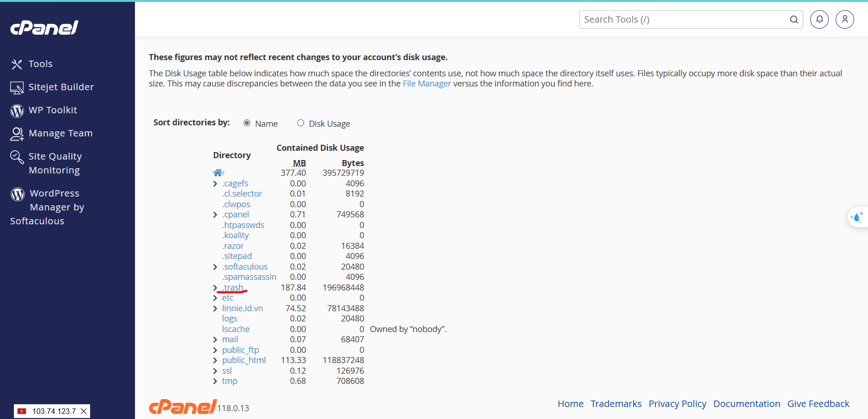Image resolution: width=868 pixels, height=419 pixels.
Task: Expand the mail directory
Action: (x=215, y=340)
